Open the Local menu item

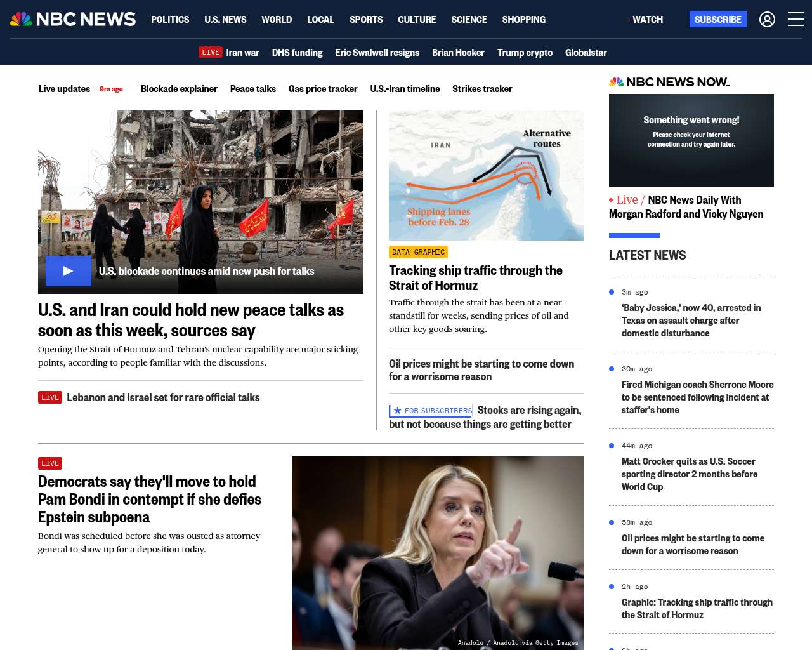pyautogui.click(x=320, y=20)
